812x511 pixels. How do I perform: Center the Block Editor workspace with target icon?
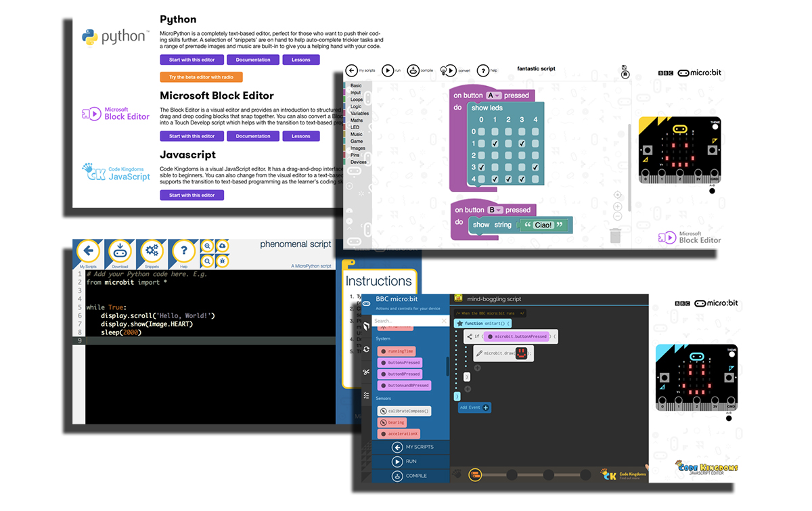pos(618,194)
